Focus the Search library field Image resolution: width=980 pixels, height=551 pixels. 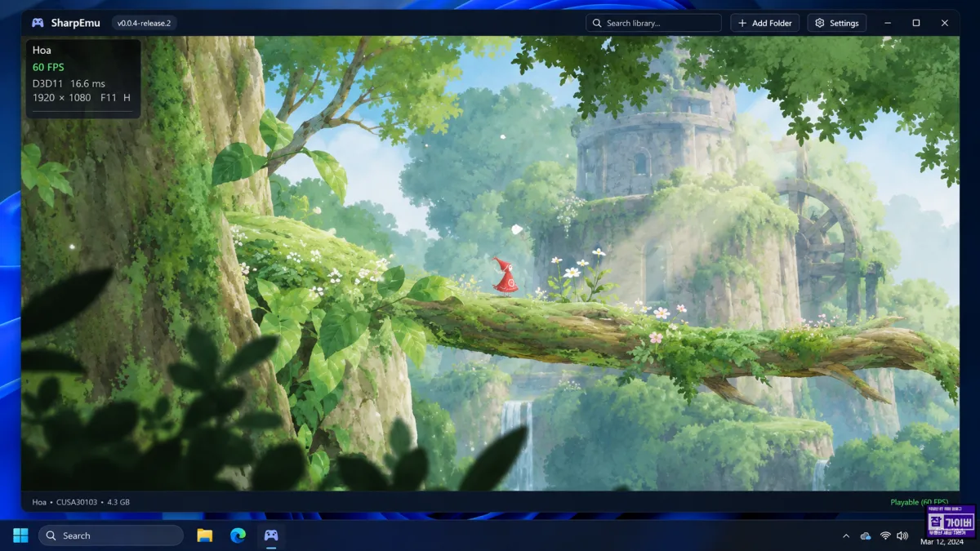pos(653,23)
